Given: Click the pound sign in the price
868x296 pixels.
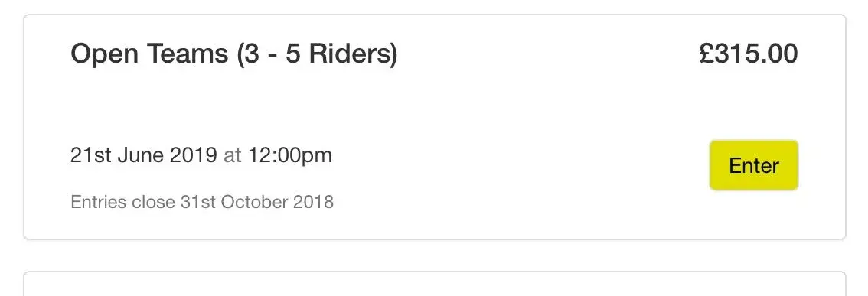Looking at the screenshot, I should [706, 54].
